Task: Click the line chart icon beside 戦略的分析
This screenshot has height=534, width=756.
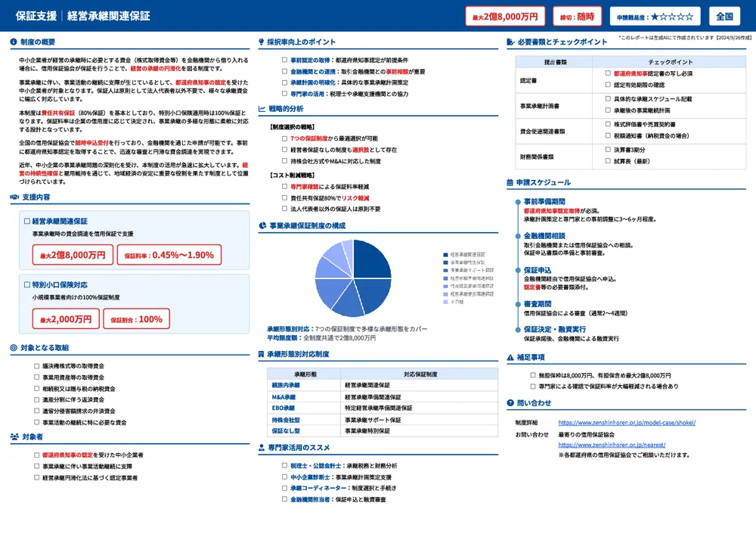Action: coord(261,108)
